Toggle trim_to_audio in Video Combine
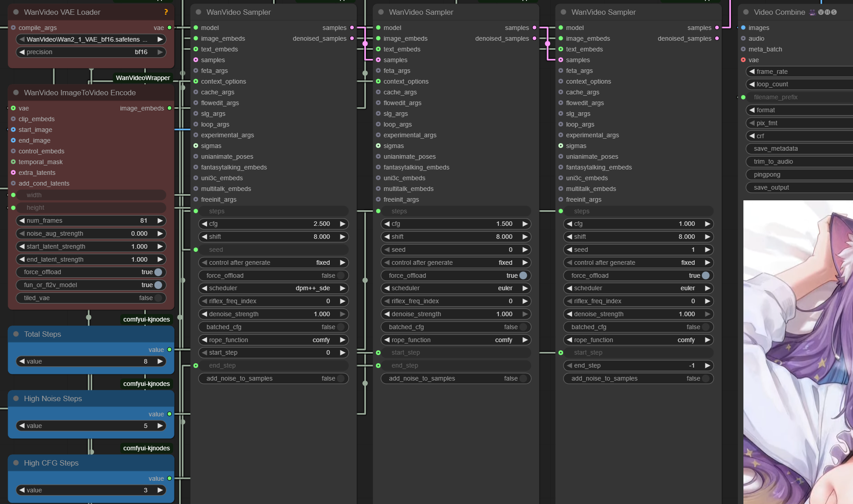 [x=799, y=161]
